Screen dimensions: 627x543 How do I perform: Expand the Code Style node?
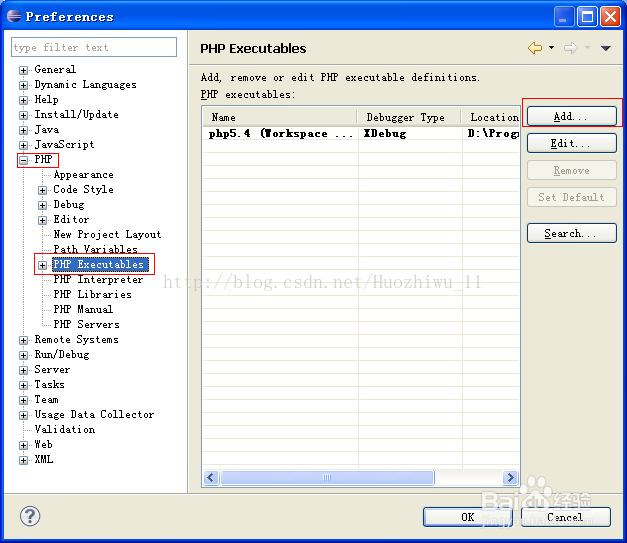(x=42, y=190)
